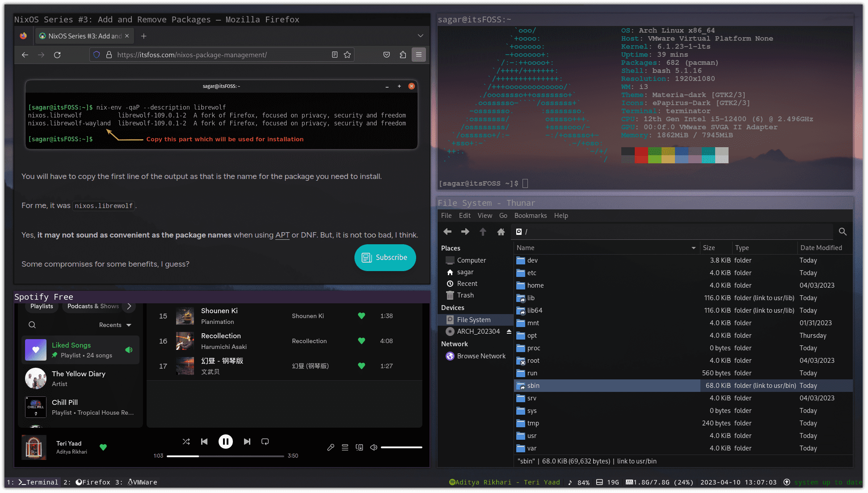Open the Go menu in Thunar
868x493 pixels.
click(502, 216)
